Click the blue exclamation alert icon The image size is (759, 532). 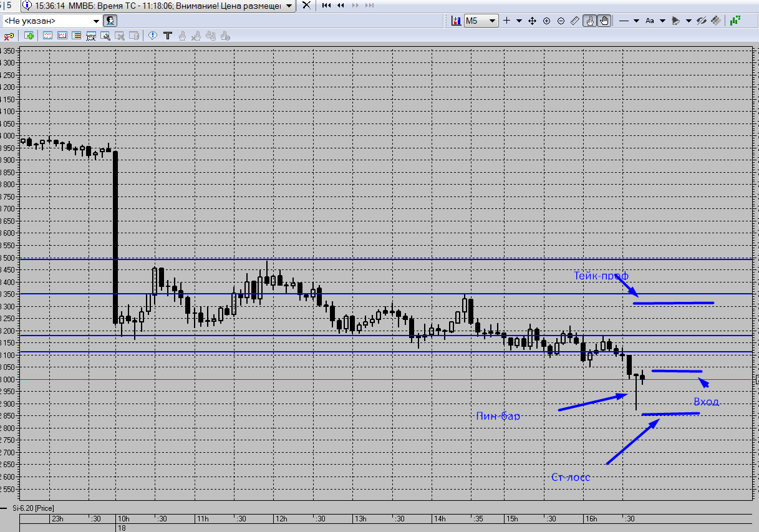pyautogui.click(x=153, y=36)
